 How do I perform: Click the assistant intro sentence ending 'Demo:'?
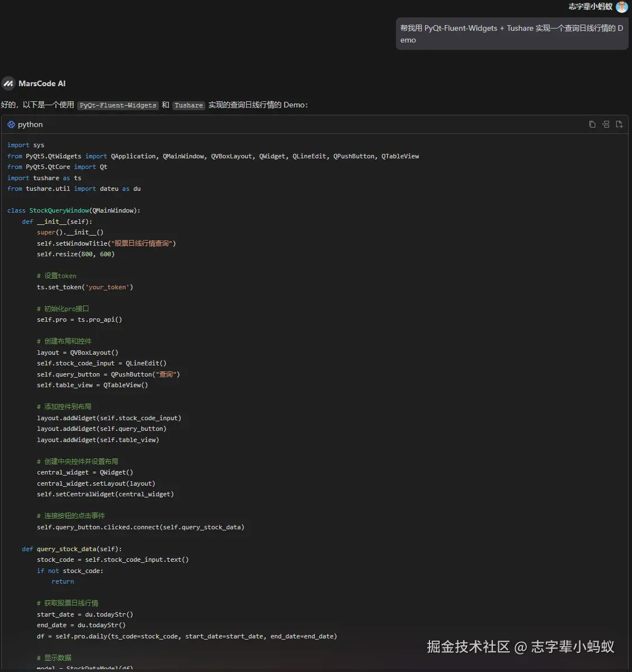154,105
